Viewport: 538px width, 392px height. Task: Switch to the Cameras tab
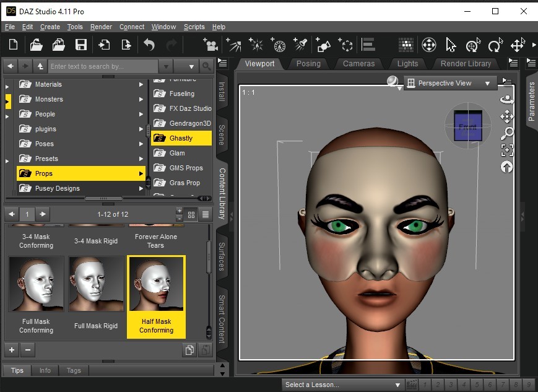358,64
